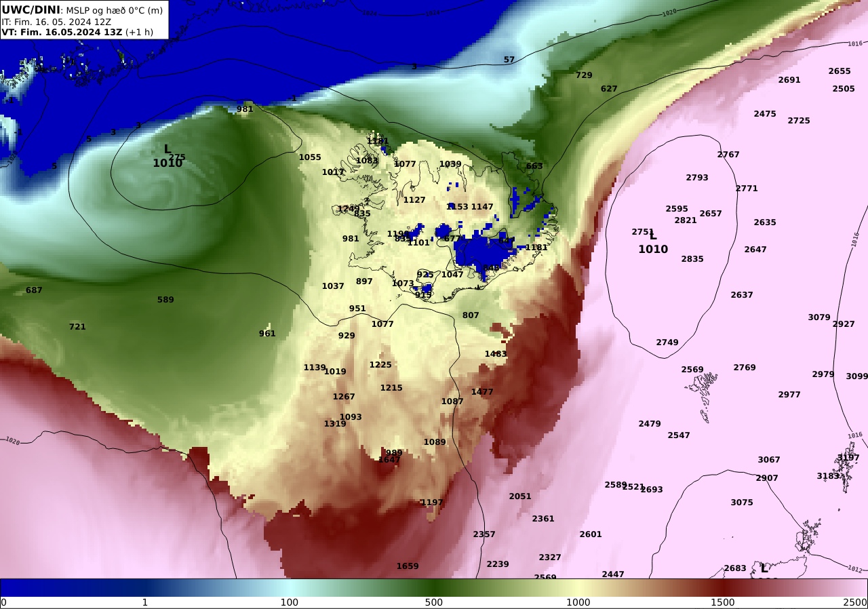Click the freezing level value '2977'
Screen dimensions: 868x609
click(x=789, y=395)
